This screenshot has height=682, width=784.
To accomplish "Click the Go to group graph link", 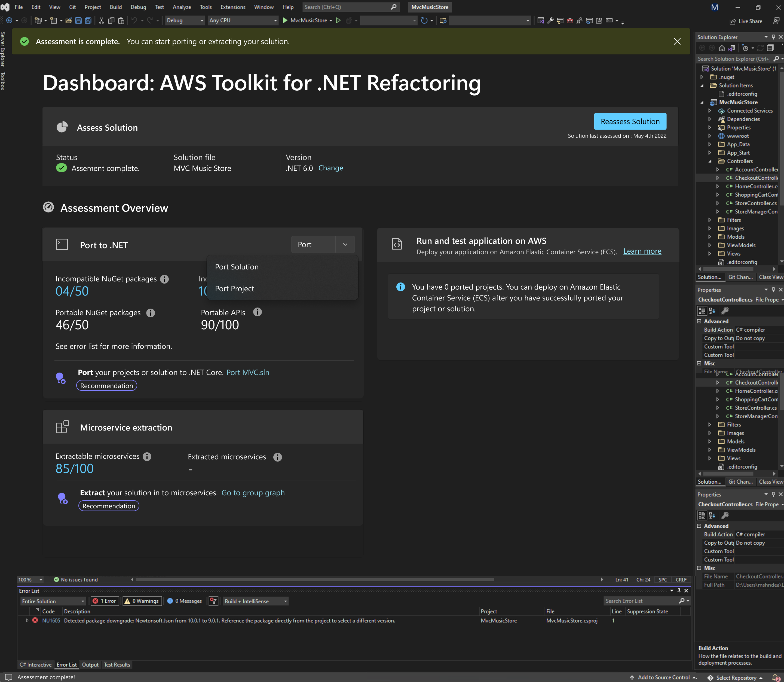I will coord(253,493).
